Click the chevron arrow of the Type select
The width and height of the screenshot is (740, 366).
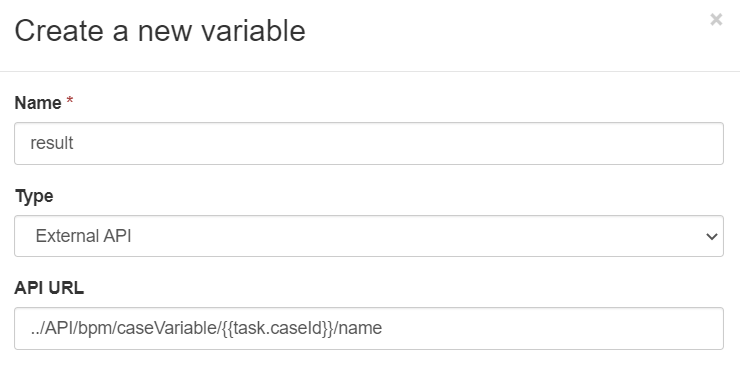coord(711,236)
